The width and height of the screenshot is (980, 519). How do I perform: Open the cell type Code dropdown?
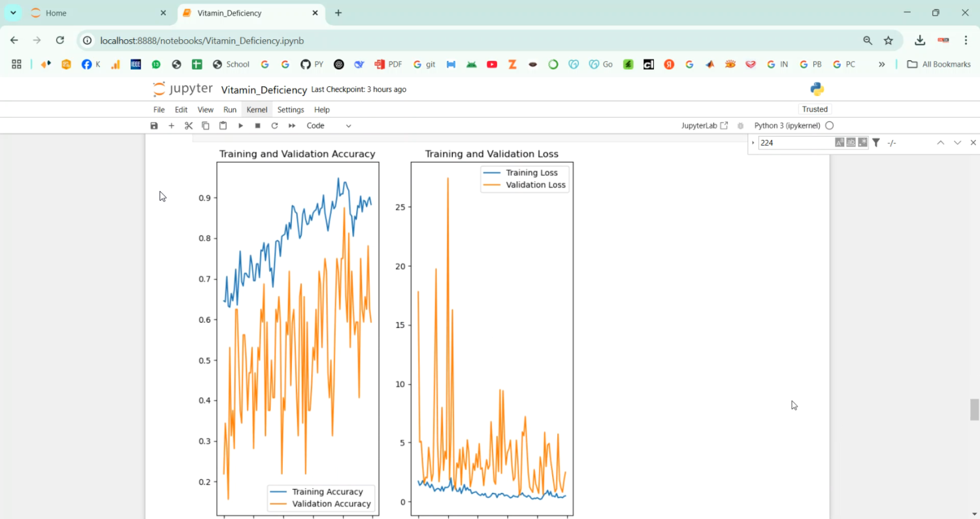[x=329, y=126]
